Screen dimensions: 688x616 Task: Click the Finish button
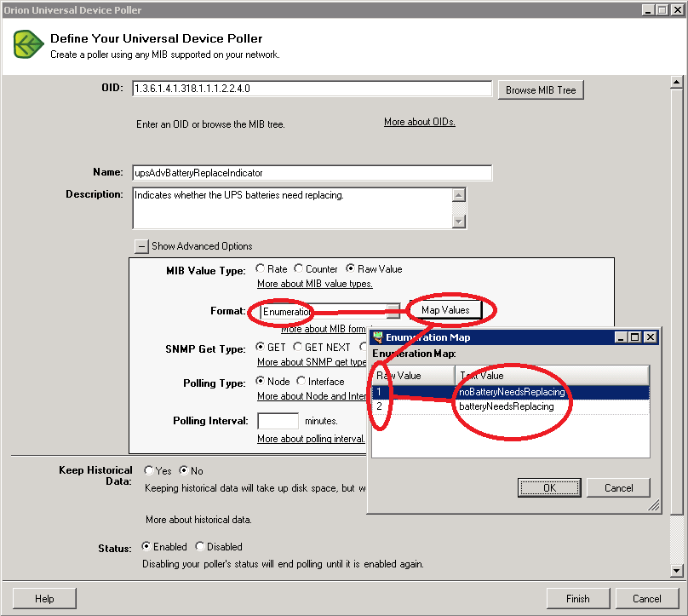(x=578, y=599)
